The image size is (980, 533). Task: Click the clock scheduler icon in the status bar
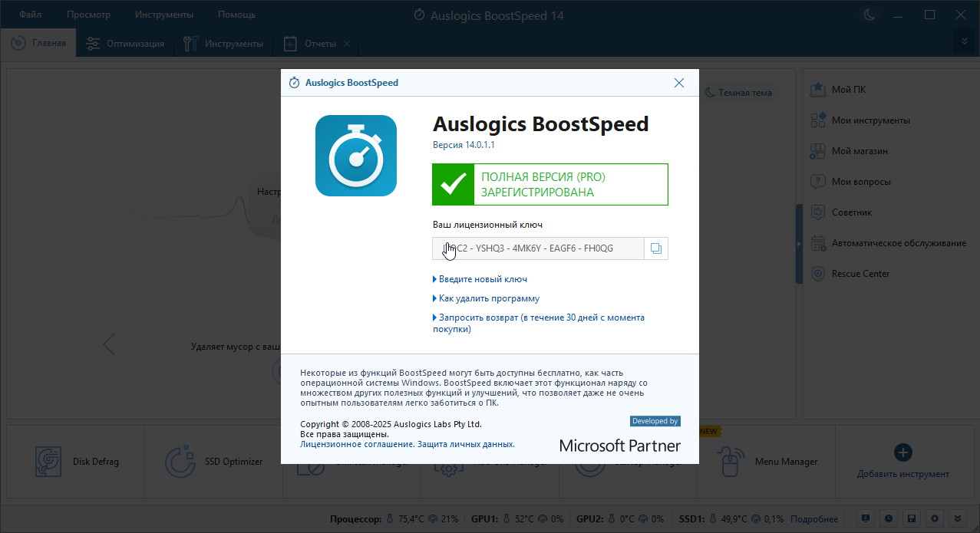pyautogui.click(x=888, y=518)
